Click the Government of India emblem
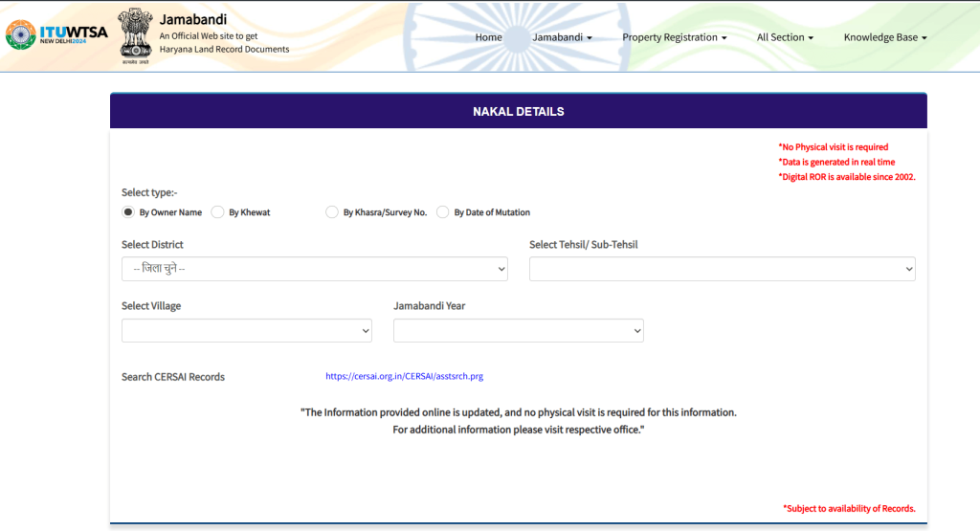The image size is (980, 531). 135,35
